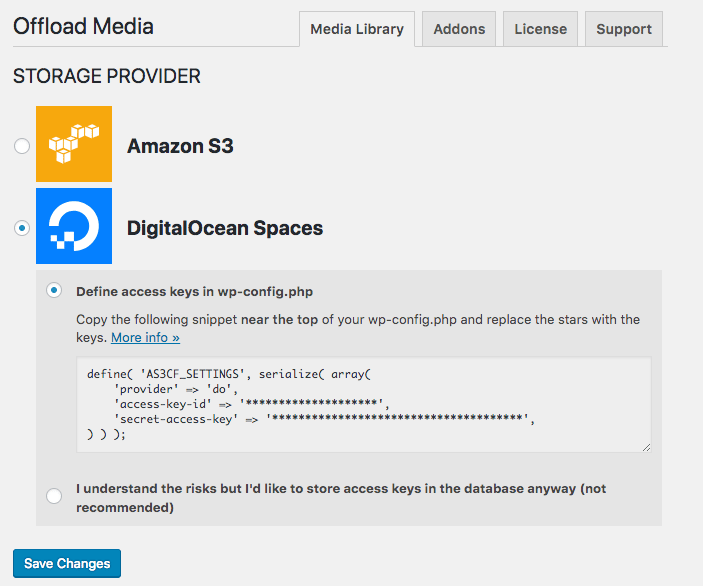Click the Offload Media page title
This screenshot has width=703, height=586.
pyautogui.click(x=83, y=26)
